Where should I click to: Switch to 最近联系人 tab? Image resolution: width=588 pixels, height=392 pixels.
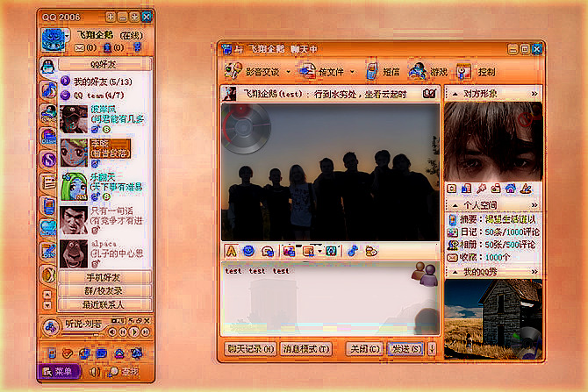(x=104, y=304)
